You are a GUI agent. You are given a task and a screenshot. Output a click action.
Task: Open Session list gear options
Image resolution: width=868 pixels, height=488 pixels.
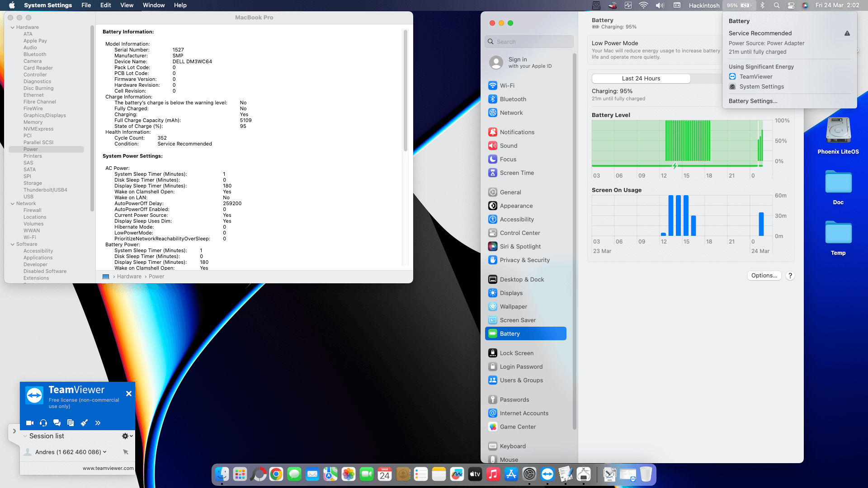(127, 436)
